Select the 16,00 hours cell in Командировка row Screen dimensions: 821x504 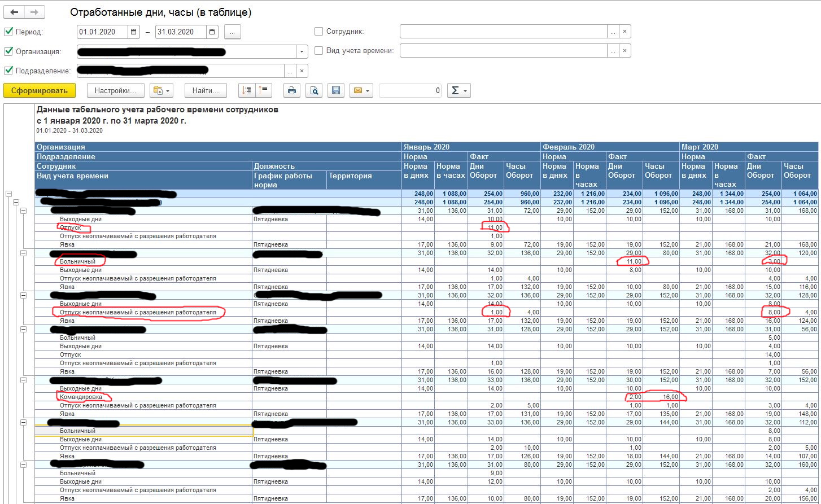pyautogui.click(x=661, y=397)
